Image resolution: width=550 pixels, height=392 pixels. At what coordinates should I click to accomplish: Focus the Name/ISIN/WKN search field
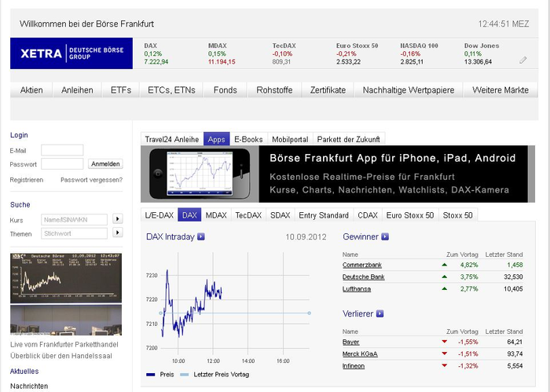tap(74, 220)
